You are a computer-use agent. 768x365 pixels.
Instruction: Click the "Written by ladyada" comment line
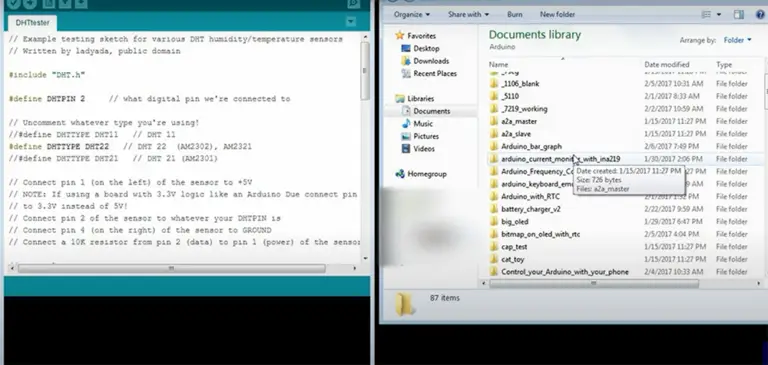(95, 51)
